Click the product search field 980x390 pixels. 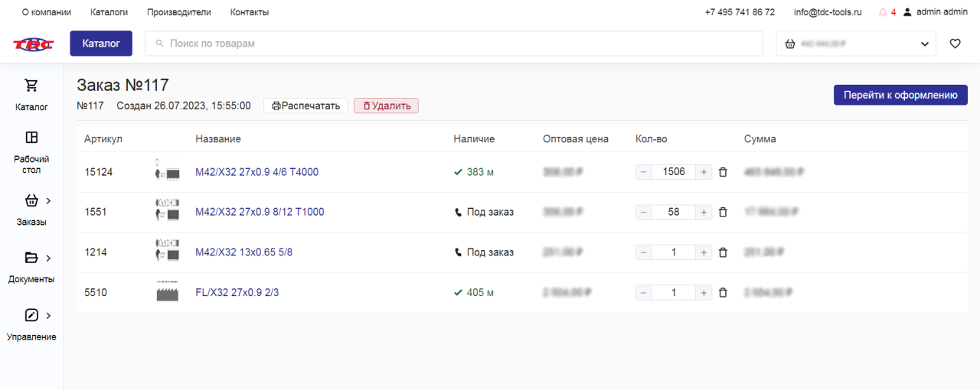[x=454, y=44]
